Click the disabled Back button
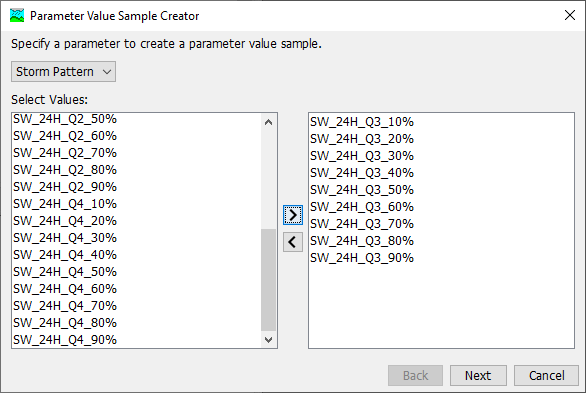586x393 pixels. tap(415, 375)
